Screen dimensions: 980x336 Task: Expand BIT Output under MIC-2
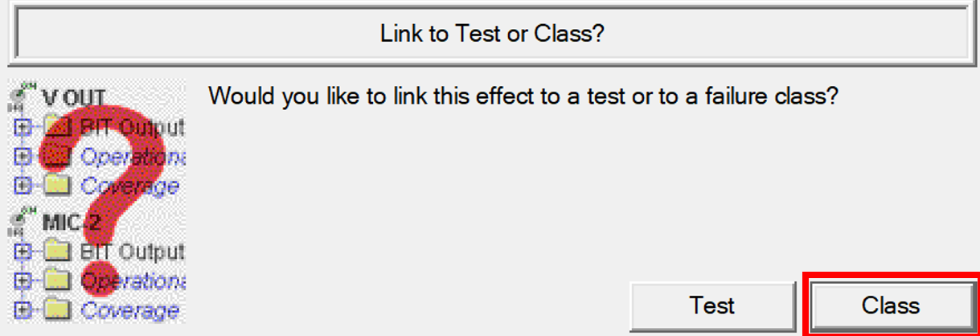click(x=23, y=252)
